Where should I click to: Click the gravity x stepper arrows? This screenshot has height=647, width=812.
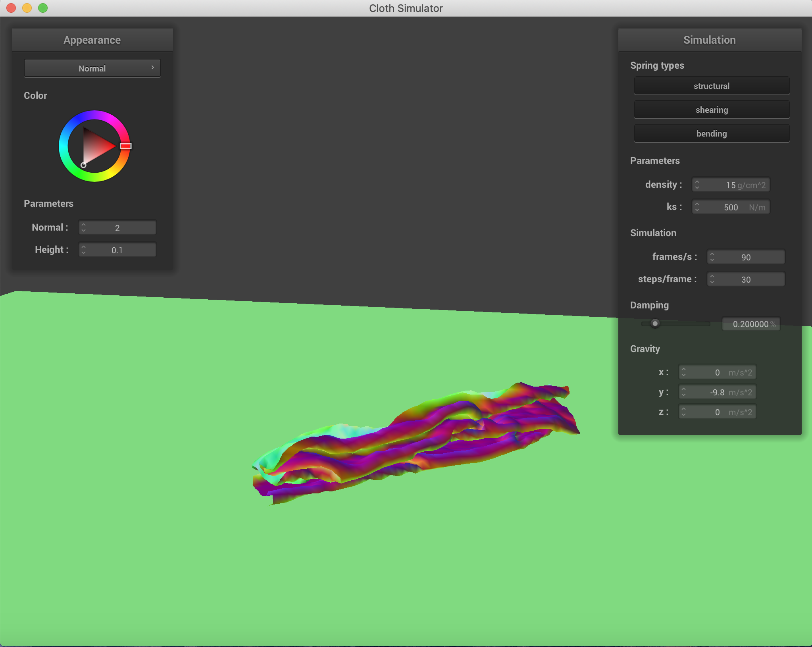683,372
